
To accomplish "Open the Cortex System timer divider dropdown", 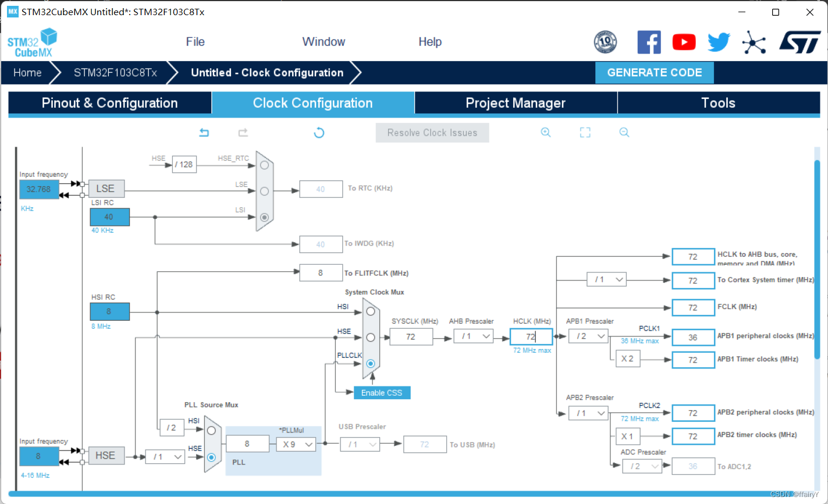I will point(606,280).
